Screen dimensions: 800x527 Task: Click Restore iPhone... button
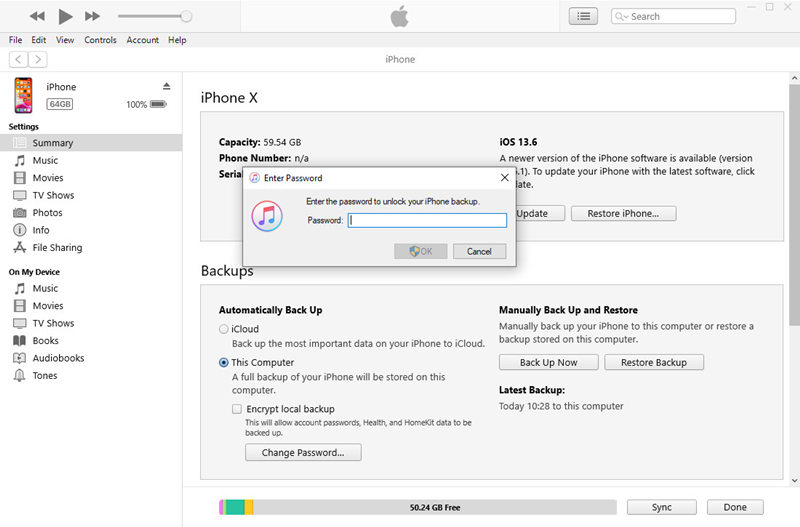click(x=623, y=214)
